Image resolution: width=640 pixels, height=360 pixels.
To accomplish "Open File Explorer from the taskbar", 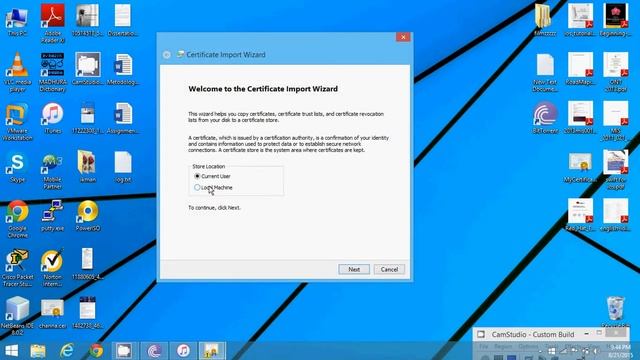I will pyautogui.click(x=38, y=351).
